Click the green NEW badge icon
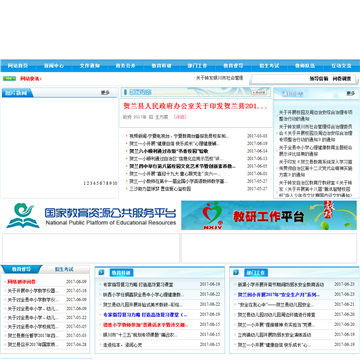 tap(9, 78)
